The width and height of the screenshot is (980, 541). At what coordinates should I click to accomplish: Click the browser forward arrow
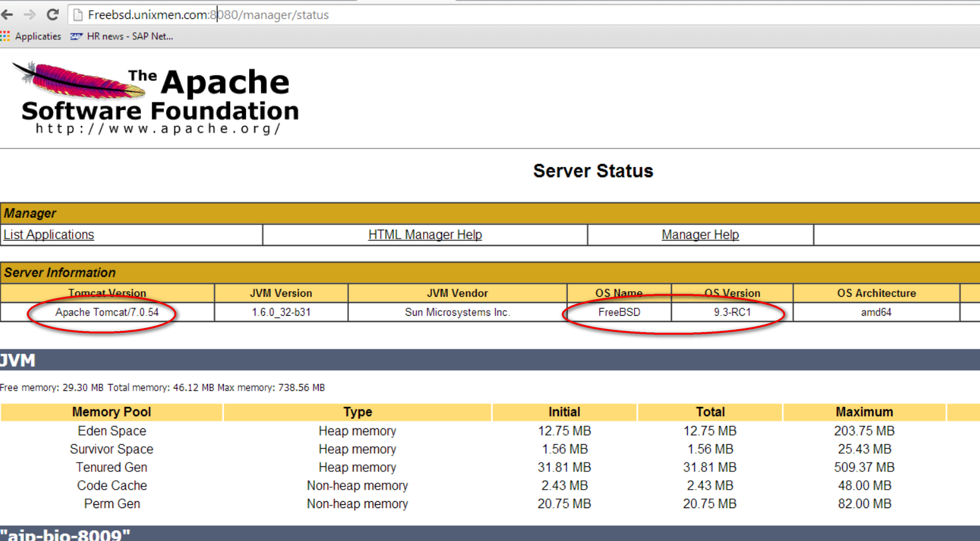tap(30, 15)
